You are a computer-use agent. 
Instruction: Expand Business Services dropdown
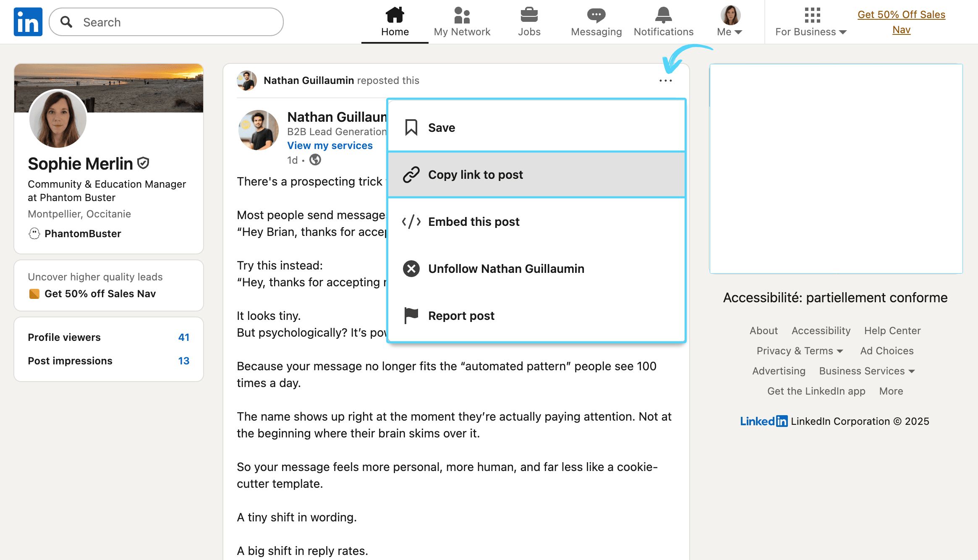867,371
